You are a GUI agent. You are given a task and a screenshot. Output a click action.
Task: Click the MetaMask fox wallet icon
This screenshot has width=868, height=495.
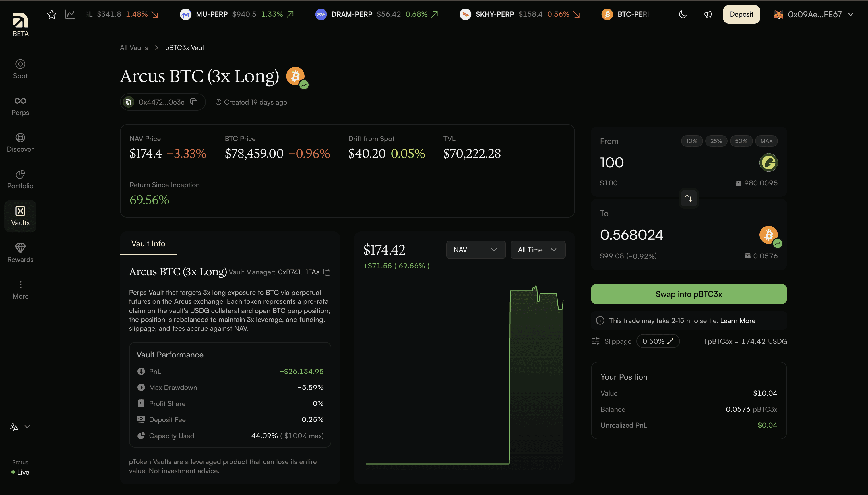(x=778, y=14)
